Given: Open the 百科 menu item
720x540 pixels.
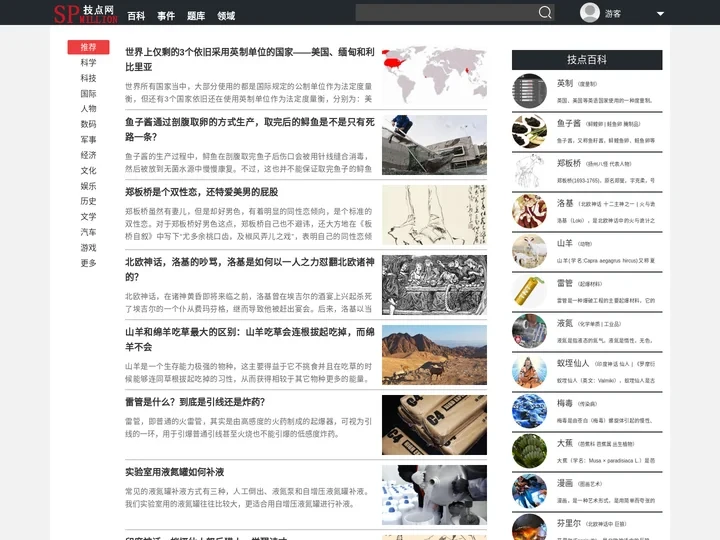Looking at the screenshot, I should (136, 16).
